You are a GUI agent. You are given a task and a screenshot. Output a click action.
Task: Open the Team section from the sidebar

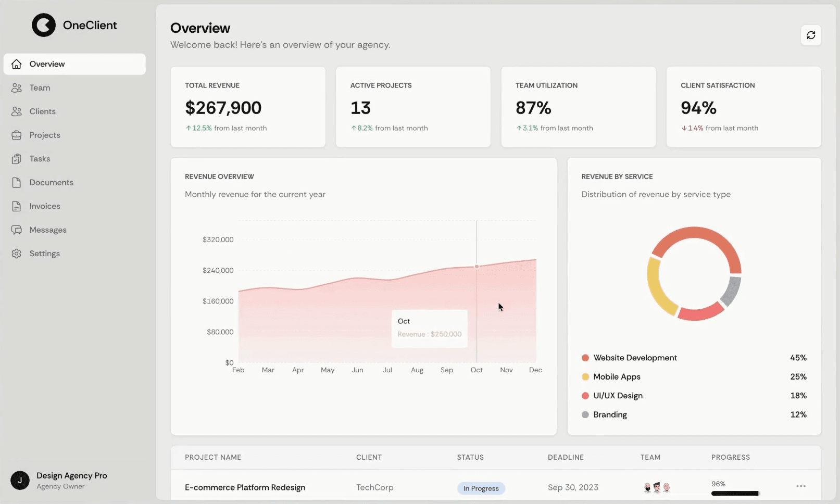pyautogui.click(x=40, y=87)
